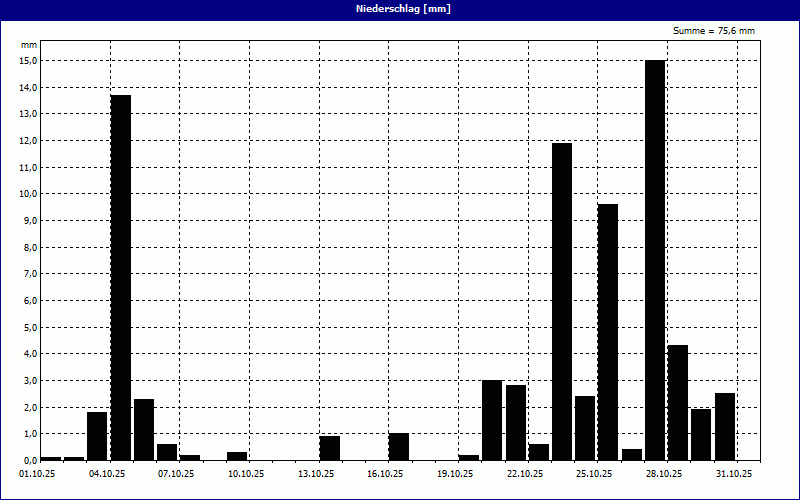This screenshot has height=500, width=800.
Task: Click the 4,3 mm bar on 28.10.25
Action: tap(678, 403)
